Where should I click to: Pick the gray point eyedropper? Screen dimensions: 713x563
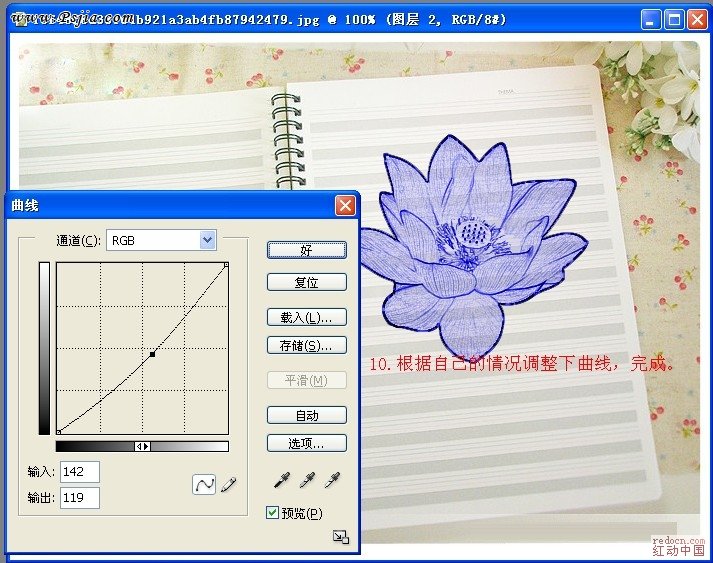point(307,480)
